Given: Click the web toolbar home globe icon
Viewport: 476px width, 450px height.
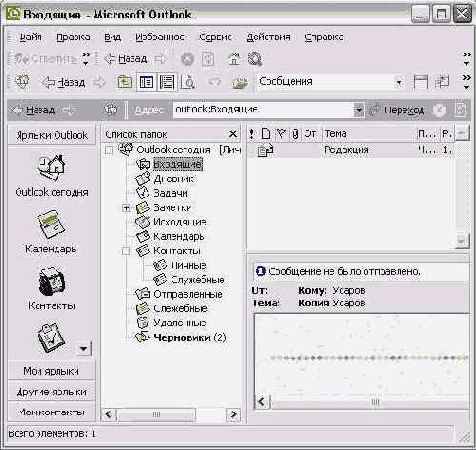Looking at the screenshot, I should coord(111,109).
